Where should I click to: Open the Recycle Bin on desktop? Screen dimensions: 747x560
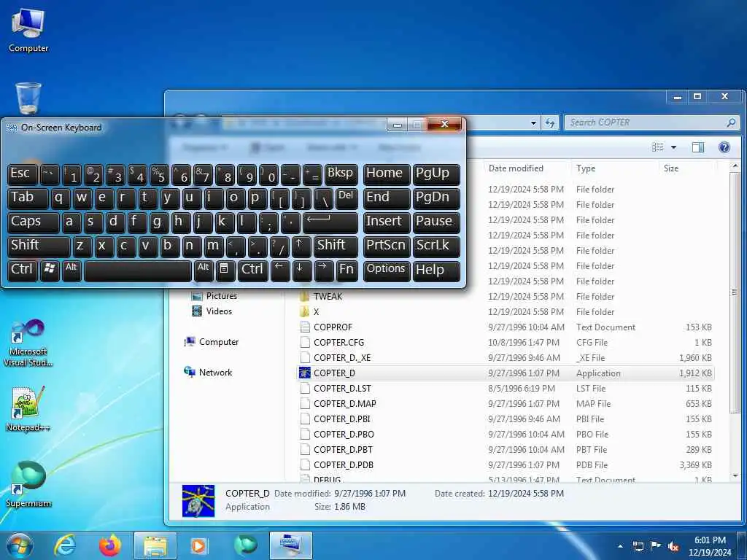(28, 98)
